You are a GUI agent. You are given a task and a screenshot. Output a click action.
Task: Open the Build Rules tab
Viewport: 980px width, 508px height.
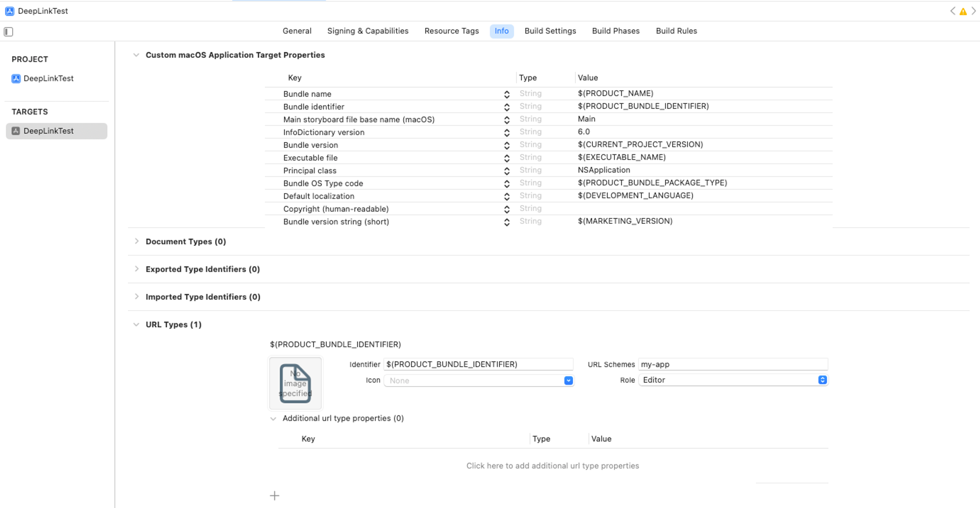pos(676,31)
